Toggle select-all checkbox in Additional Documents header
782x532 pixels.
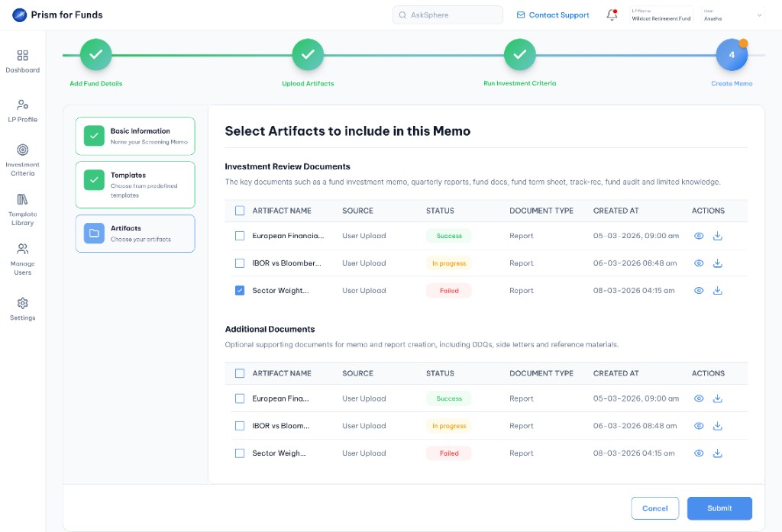click(240, 373)
